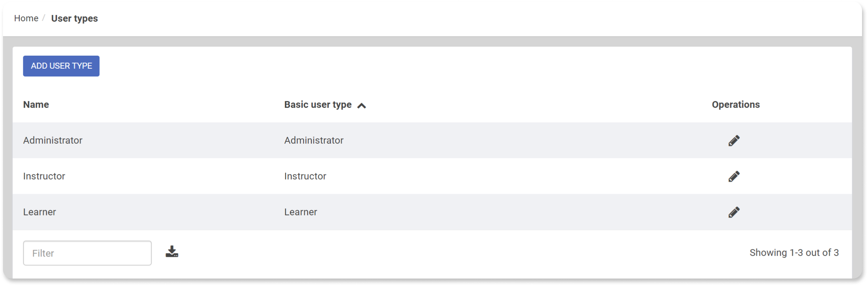868x286 pixels.
Task: Select the Administrator name cell
Action: click(53, 140)
